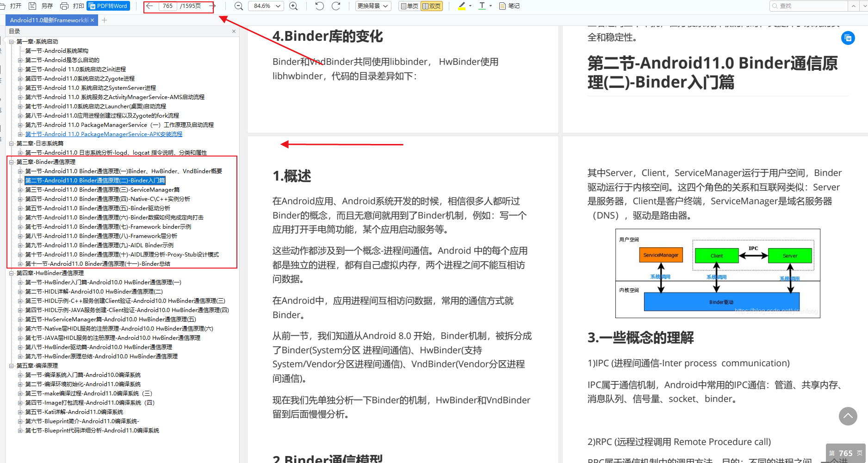
Task: Select highlighted 第二节 Binder入门篇 entry
Action: point(95,181)
